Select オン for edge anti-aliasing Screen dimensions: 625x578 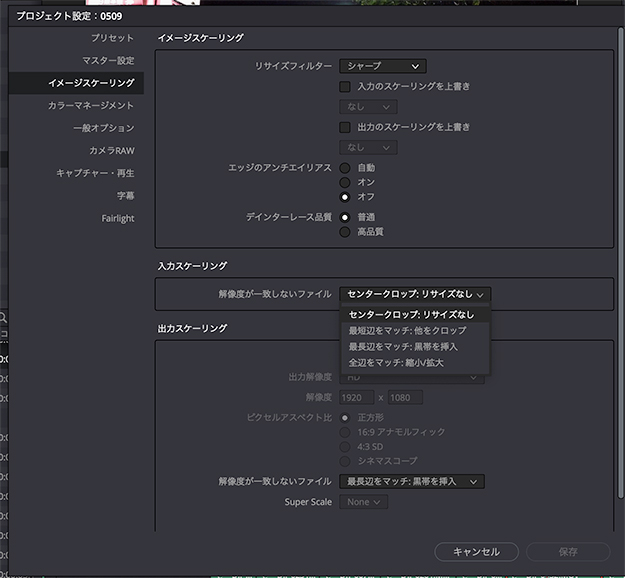(345, 182)
